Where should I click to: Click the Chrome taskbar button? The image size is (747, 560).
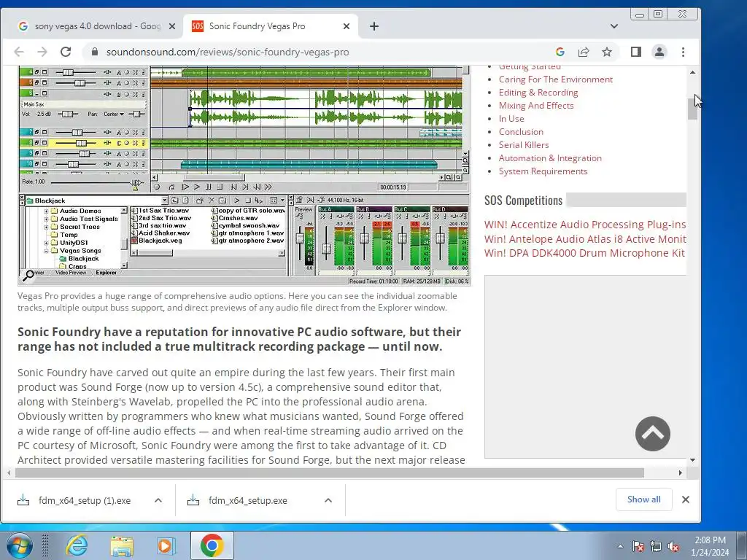click(x=212, y=545)
